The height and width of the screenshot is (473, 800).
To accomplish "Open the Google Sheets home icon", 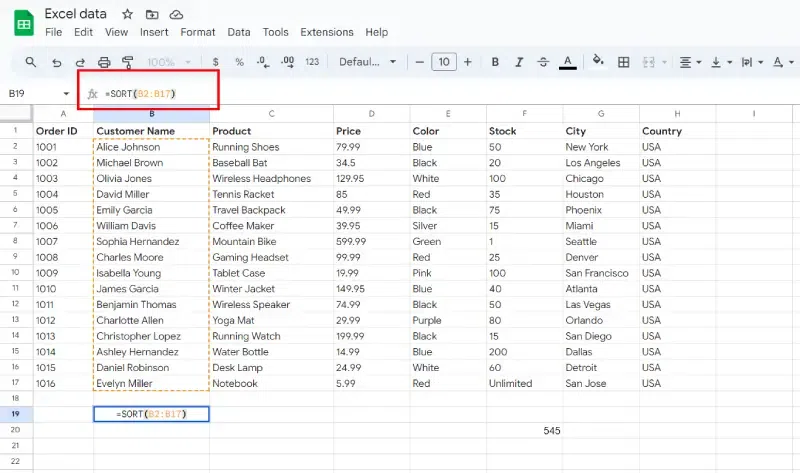I will 23,23.
